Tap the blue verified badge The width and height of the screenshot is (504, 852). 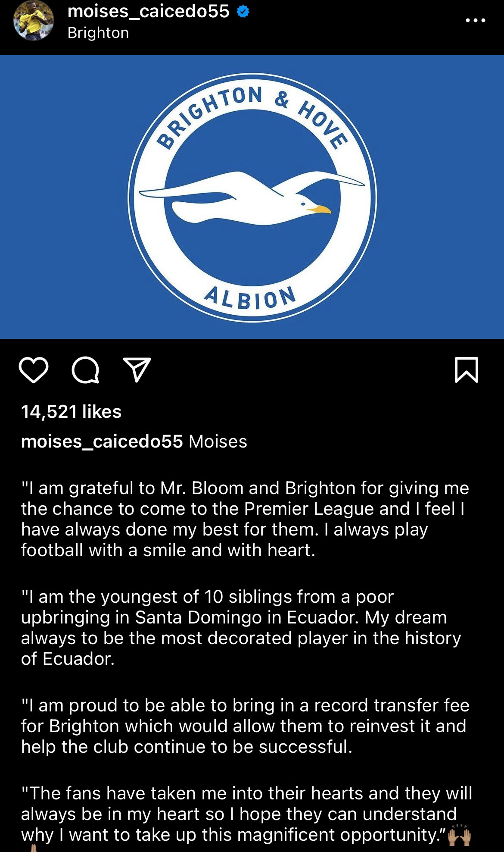tap(243, 12)
